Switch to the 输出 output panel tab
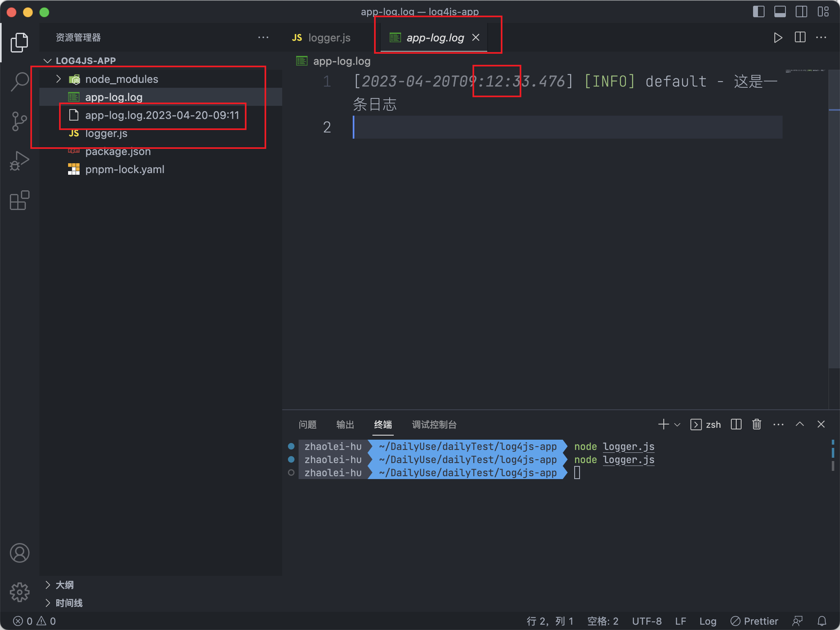Viewport: 840px width, 630px height. pyautogui.click(x=345, y=425)
